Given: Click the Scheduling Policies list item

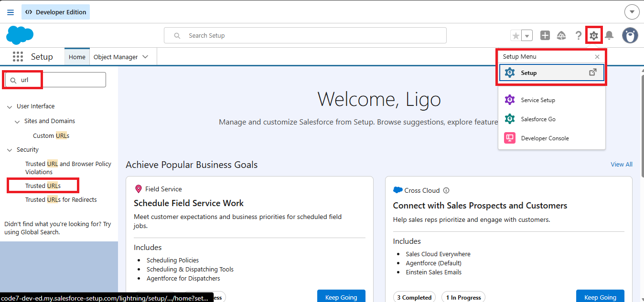Looking at the screenshot, I should coord(172,260).
